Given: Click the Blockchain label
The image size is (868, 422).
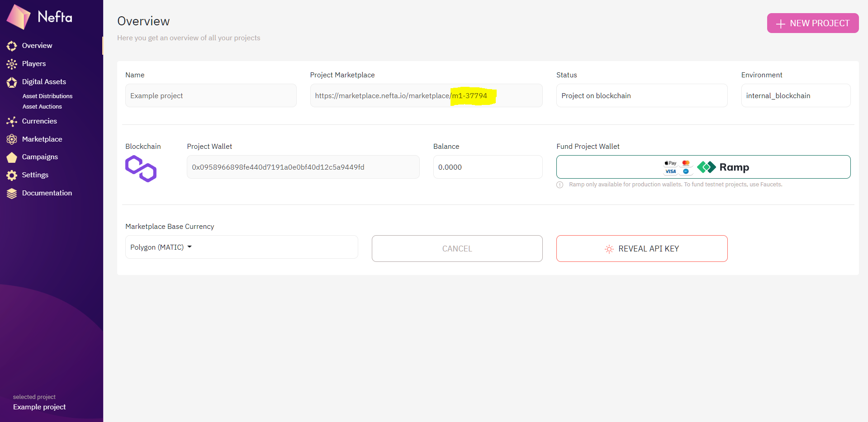Looking at the screenshot, I should (x=143, y=147).
